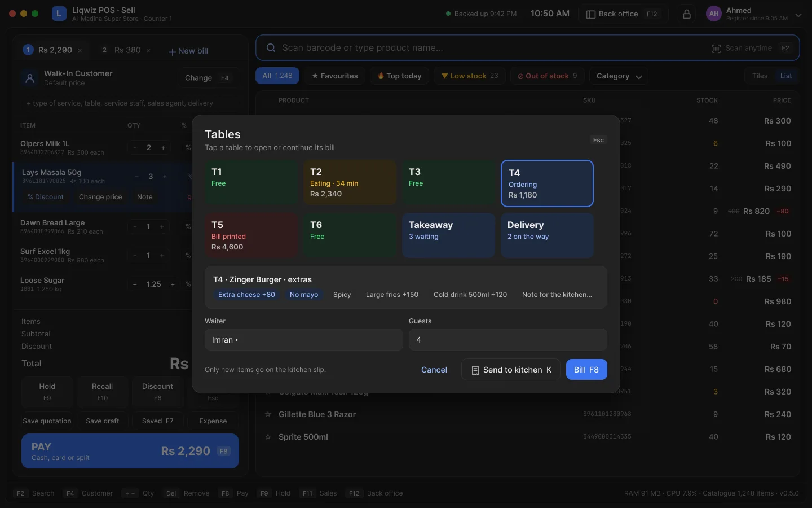The width and height of the screenshot is (812, 508).
Task: Increase Dawn Bread Large quantity
Action: [162, 227]
